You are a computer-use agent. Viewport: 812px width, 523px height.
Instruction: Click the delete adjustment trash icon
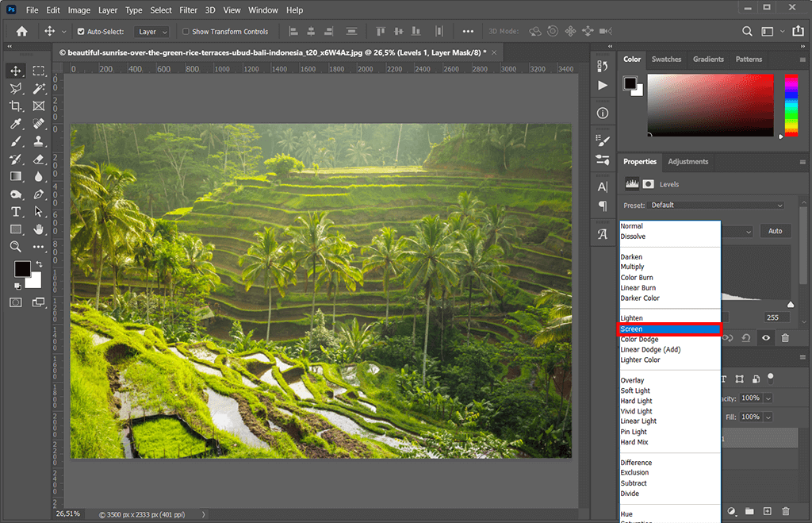(785, 338)
